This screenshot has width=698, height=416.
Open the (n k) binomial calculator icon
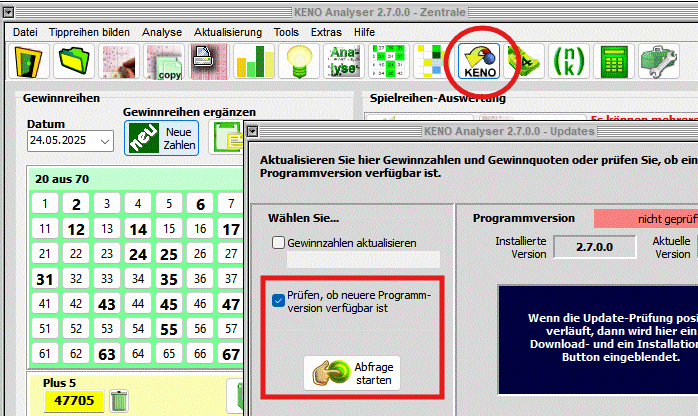[x=569, y=61]
